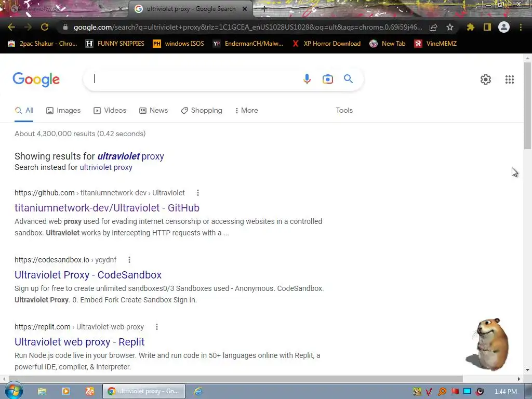
Task: Open the XP Horror Download bookmark
Action: tap(326, 44)
